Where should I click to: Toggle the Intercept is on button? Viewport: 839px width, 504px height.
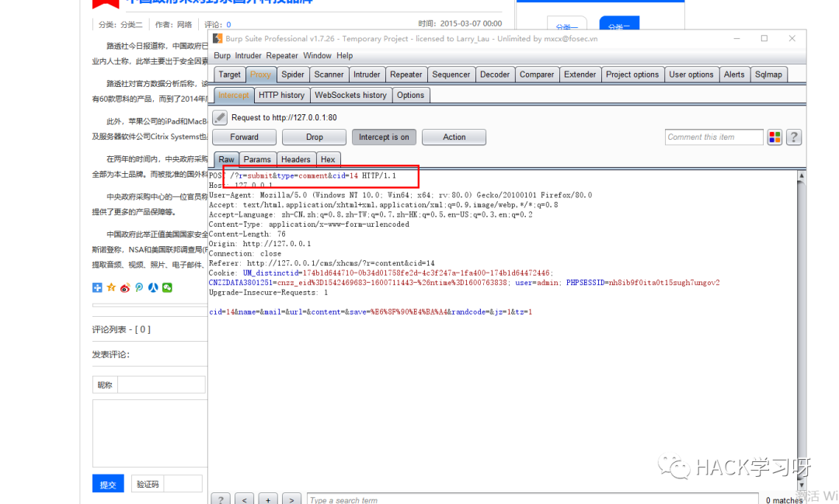tap(384, 137)
